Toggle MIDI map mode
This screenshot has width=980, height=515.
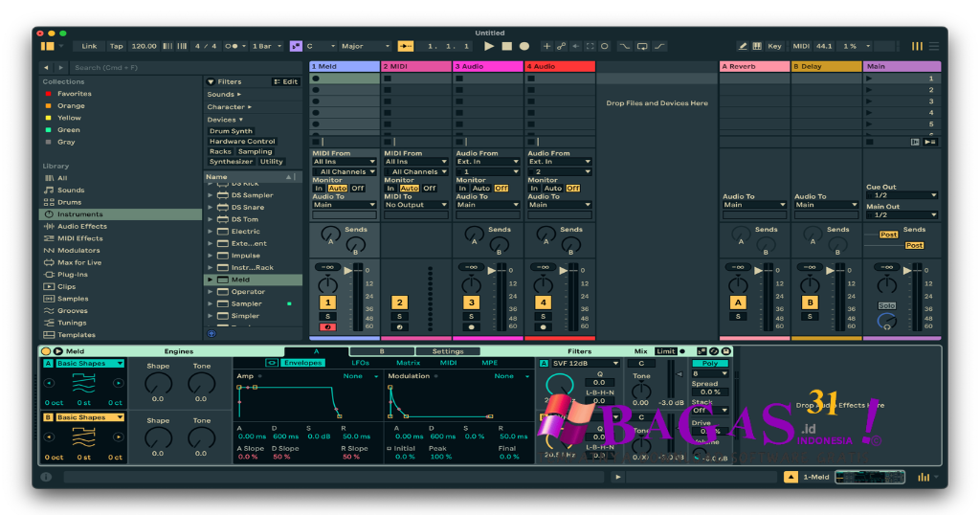[801, 46]
